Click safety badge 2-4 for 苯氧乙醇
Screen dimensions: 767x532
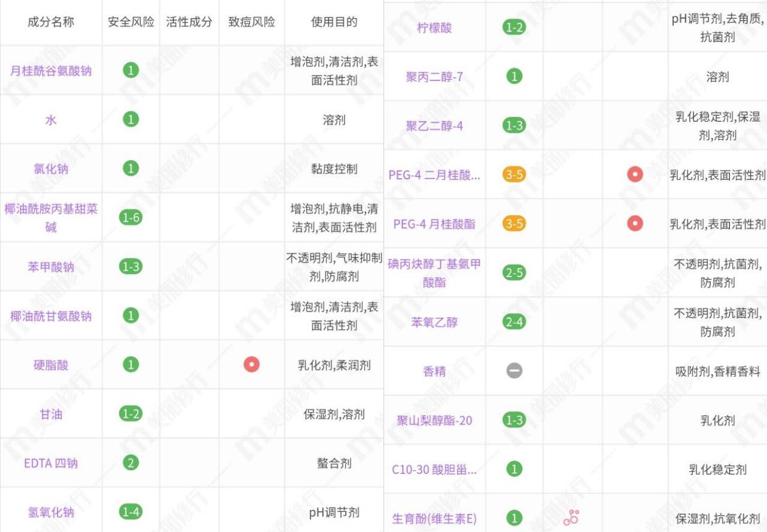coord(514,322)
